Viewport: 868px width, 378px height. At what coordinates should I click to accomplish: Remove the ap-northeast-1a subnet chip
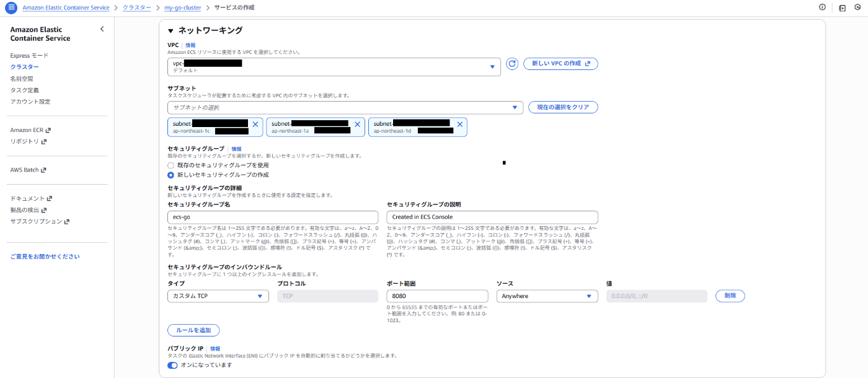click(x=357, y=124)
